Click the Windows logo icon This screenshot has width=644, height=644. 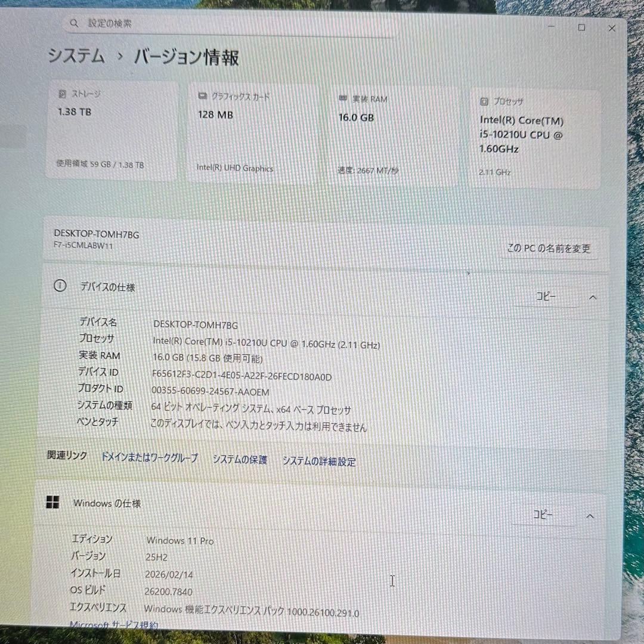coord(52,502)
